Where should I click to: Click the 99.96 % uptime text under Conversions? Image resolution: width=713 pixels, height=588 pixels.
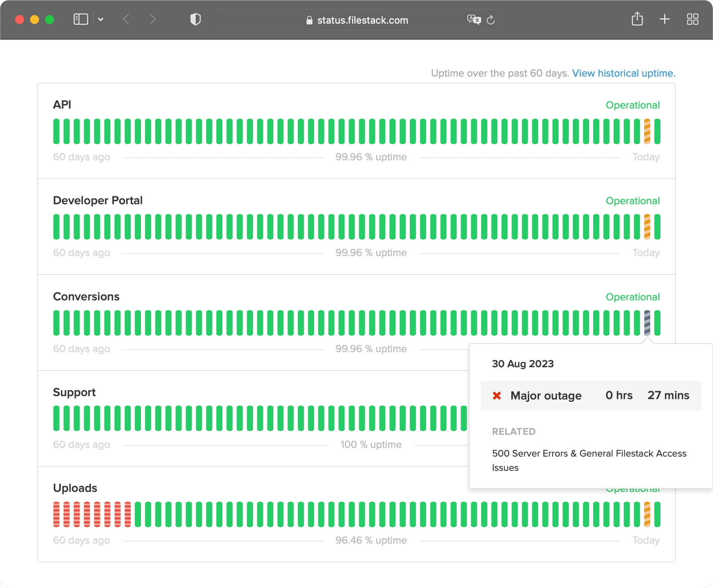[x=371, y=349]
